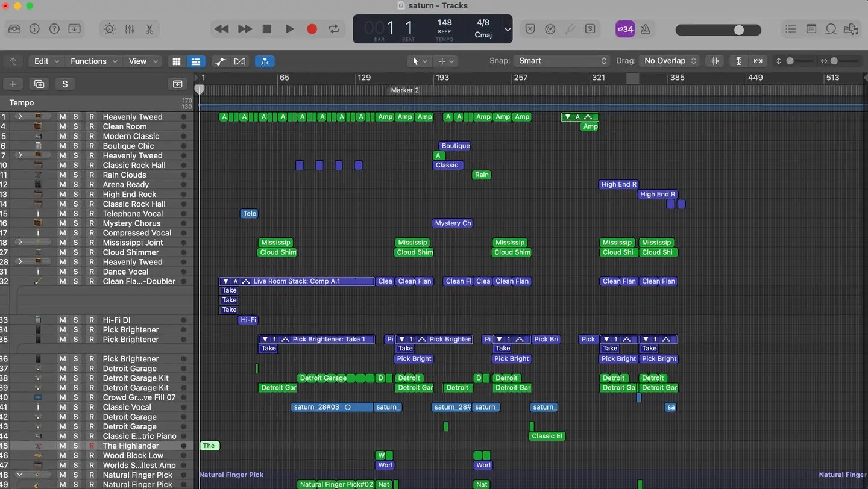The image size is (868, 489).
Task: Click the 4/8 time signature display
Action: (483, 23)
